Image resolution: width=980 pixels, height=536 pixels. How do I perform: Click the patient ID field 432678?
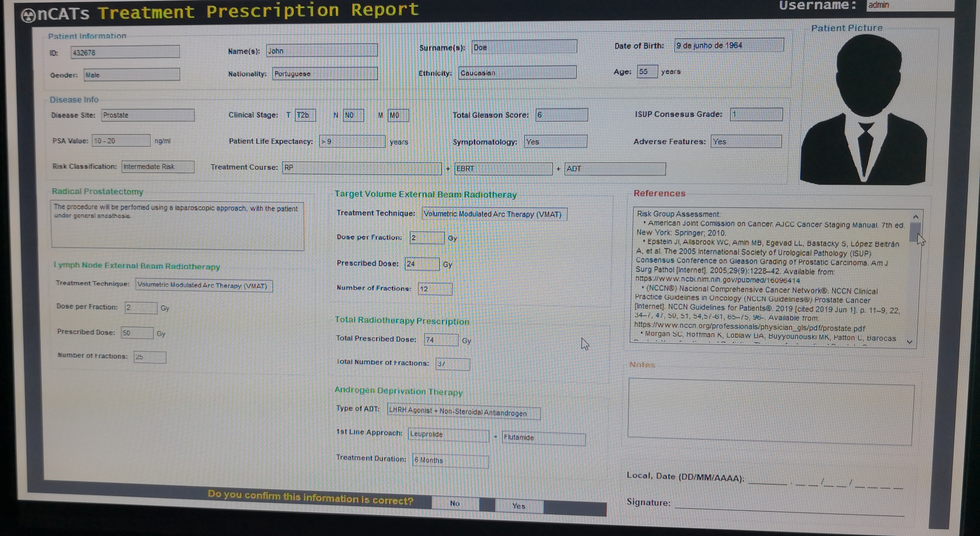[125, 52]
